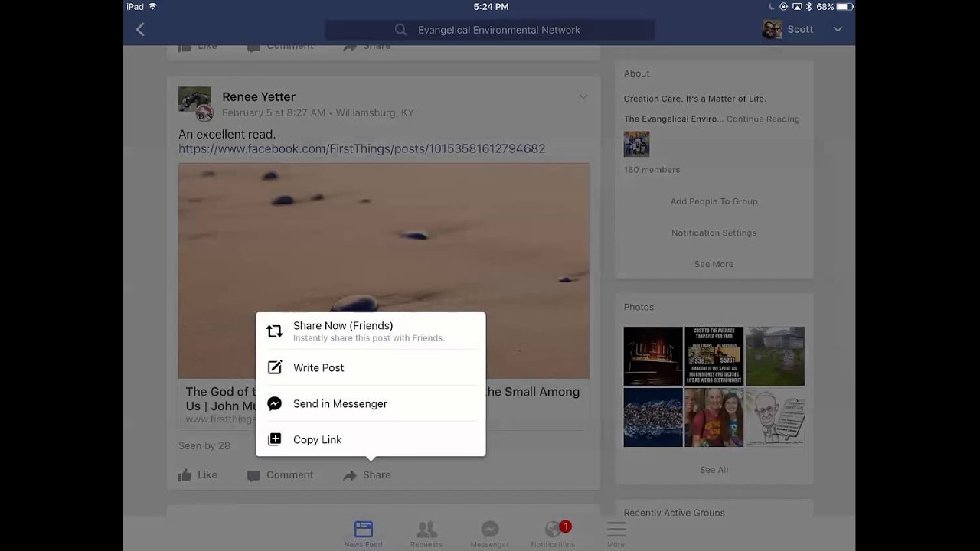The width and height of the screenshot is (980, 551).
Task: Expand the account dropdown arrow beside Scott
Action: pos(838,29)
